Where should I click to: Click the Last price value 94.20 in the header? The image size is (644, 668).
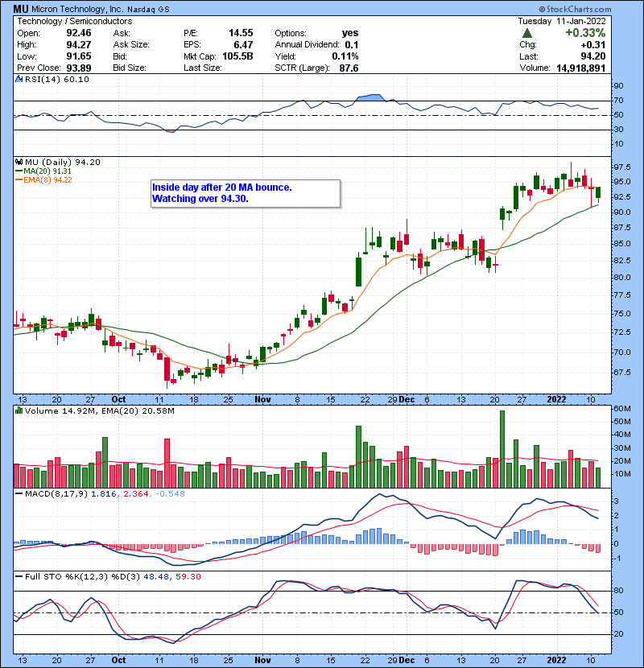(x=592, y=56)
